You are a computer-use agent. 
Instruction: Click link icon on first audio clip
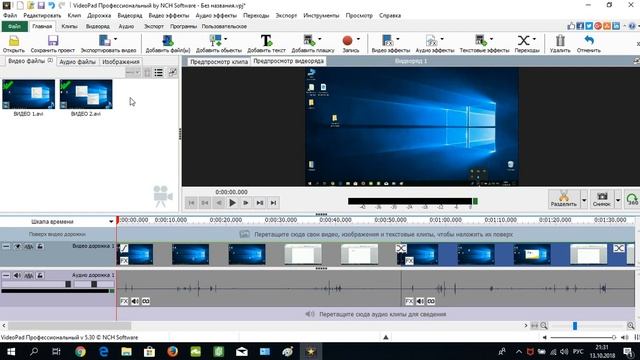[146, 301]
